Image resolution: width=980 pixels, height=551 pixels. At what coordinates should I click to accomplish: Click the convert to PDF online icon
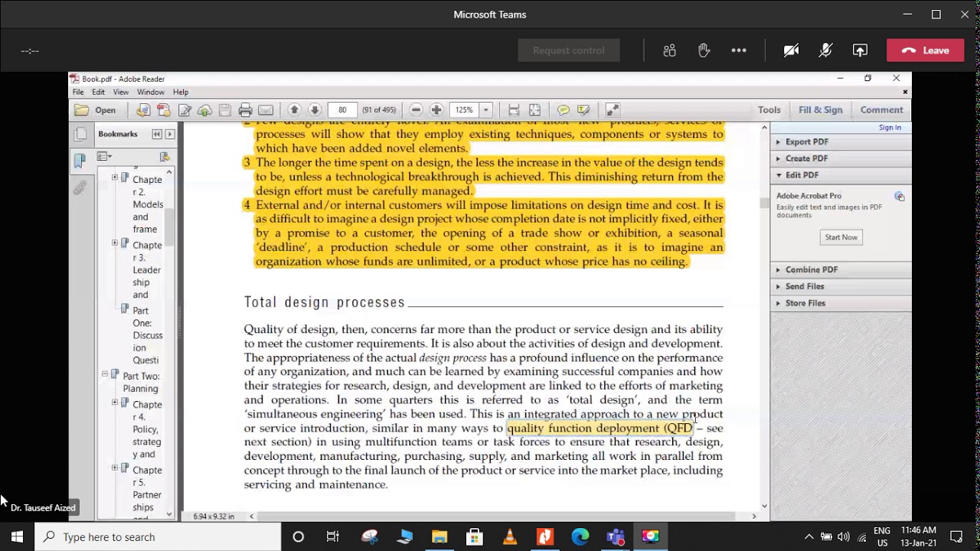point(143,110)
